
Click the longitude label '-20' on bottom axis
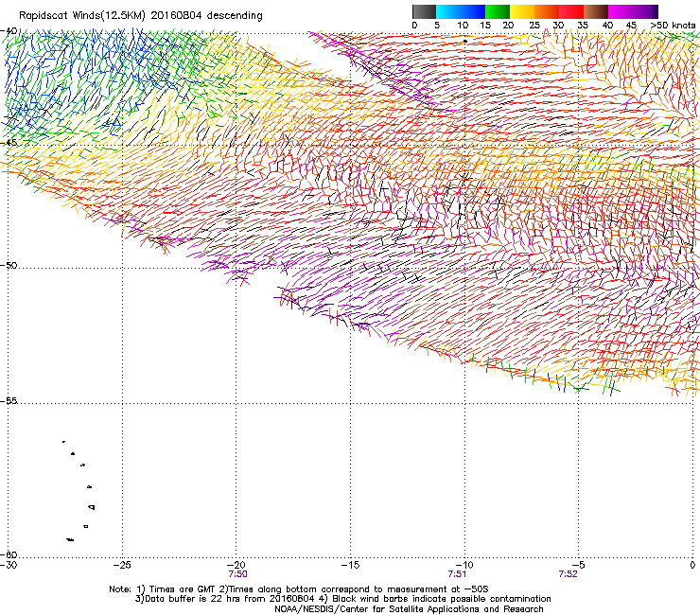[236, 565]
